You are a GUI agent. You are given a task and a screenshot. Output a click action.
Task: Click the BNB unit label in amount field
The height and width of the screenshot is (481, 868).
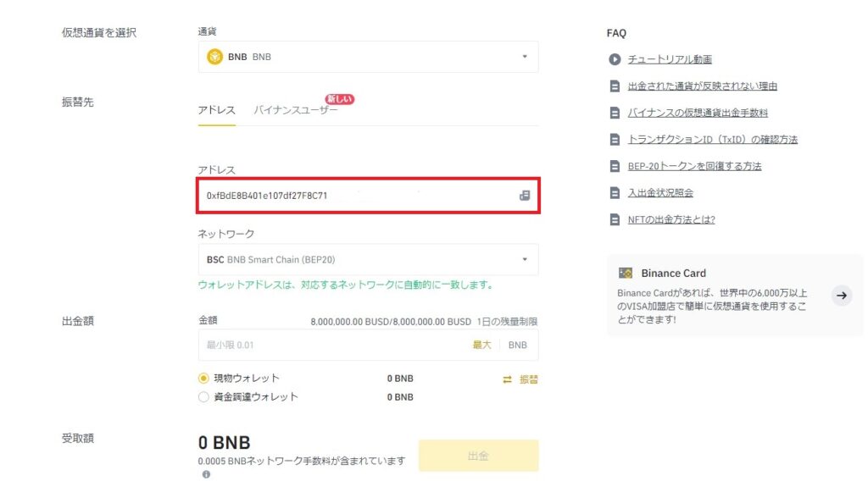pyautogui.click(x=518, y=345)
